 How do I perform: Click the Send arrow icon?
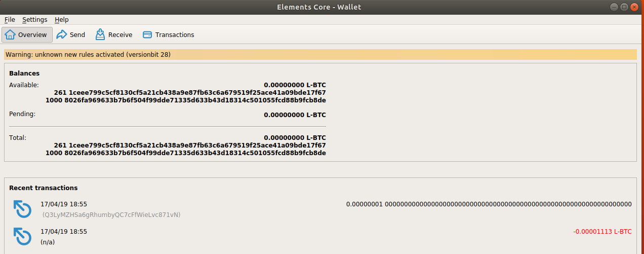click(x=62, y=35)
